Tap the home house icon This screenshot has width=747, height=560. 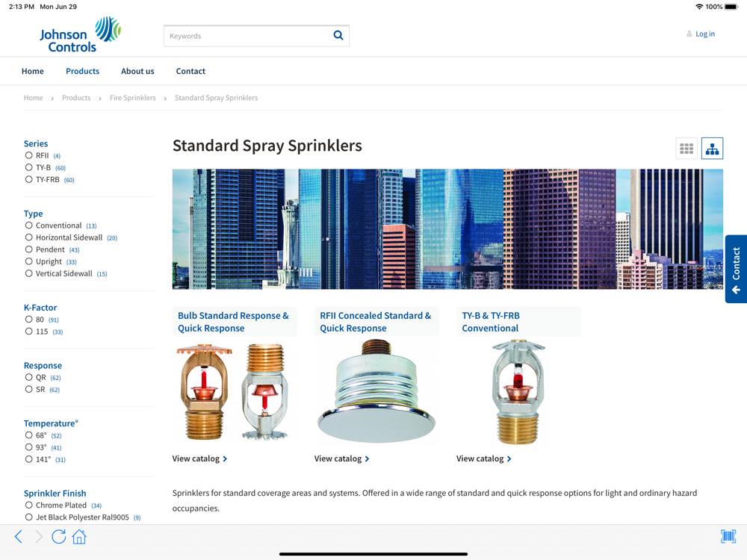point(79,537)
